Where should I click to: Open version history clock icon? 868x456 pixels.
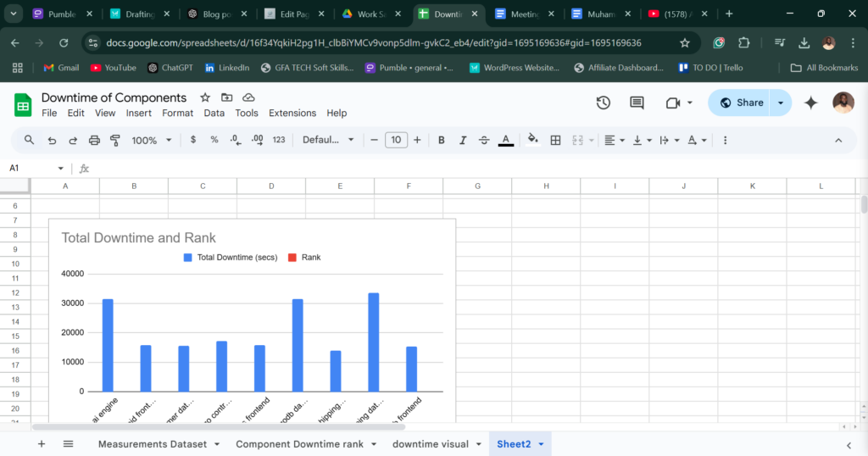(x=603, y=103)
